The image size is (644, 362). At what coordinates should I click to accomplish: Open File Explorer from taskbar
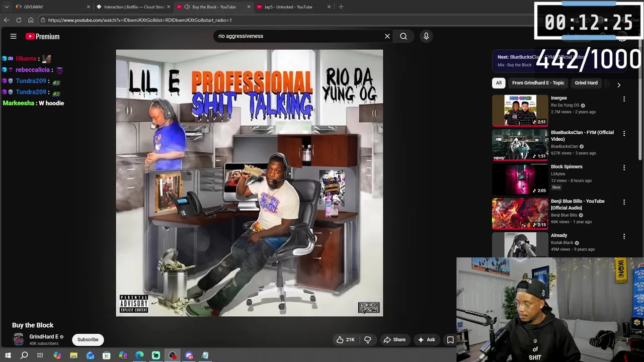pyautogui.click(x=73, y=355)
